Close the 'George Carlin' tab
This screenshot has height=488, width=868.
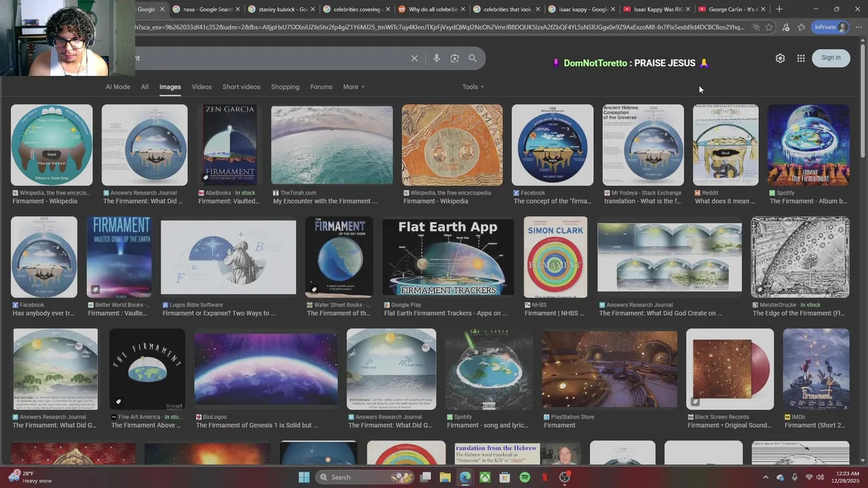coord(763,9)
